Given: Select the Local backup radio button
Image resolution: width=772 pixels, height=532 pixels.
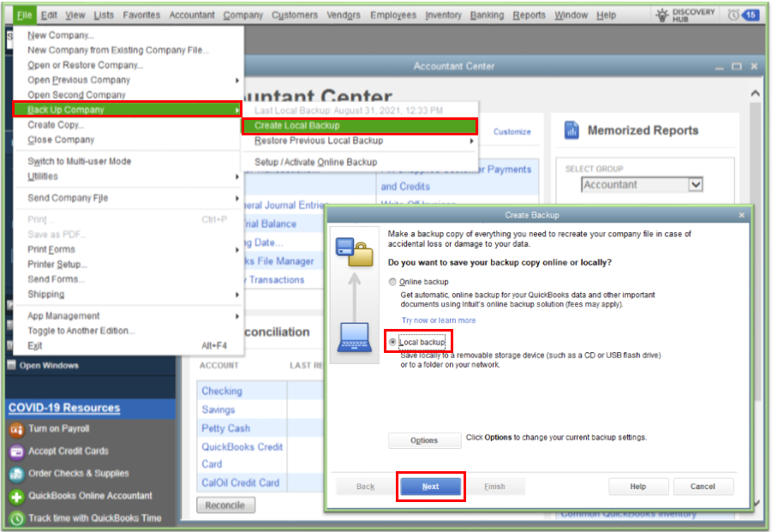Looking at the screenshot, I should pos(392,342).
